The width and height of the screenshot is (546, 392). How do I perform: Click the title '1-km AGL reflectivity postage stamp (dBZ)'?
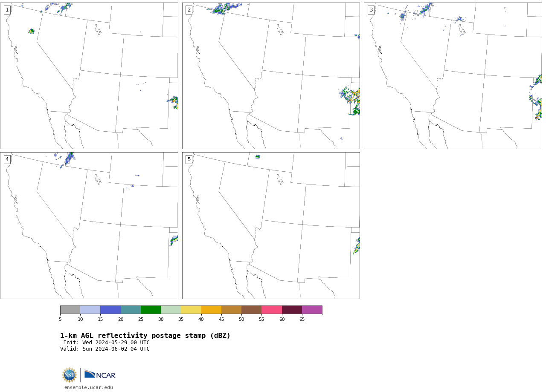tap(145, 336)
